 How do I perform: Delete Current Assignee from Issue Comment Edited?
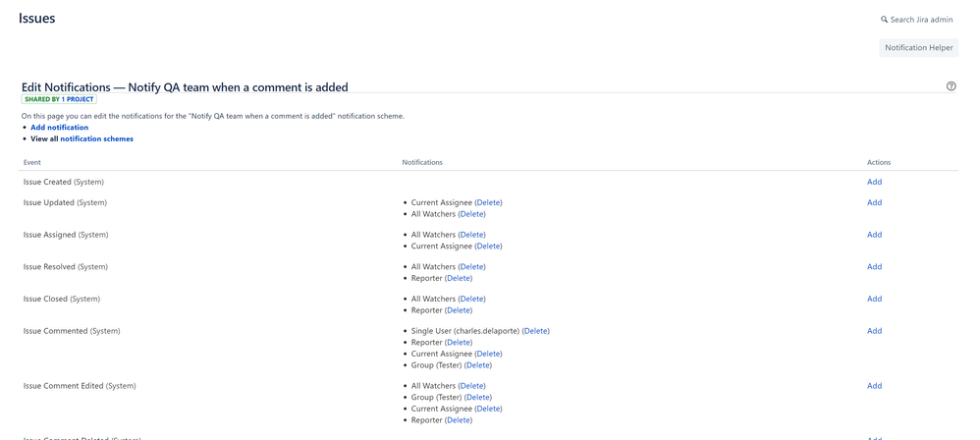pos(489,409)
